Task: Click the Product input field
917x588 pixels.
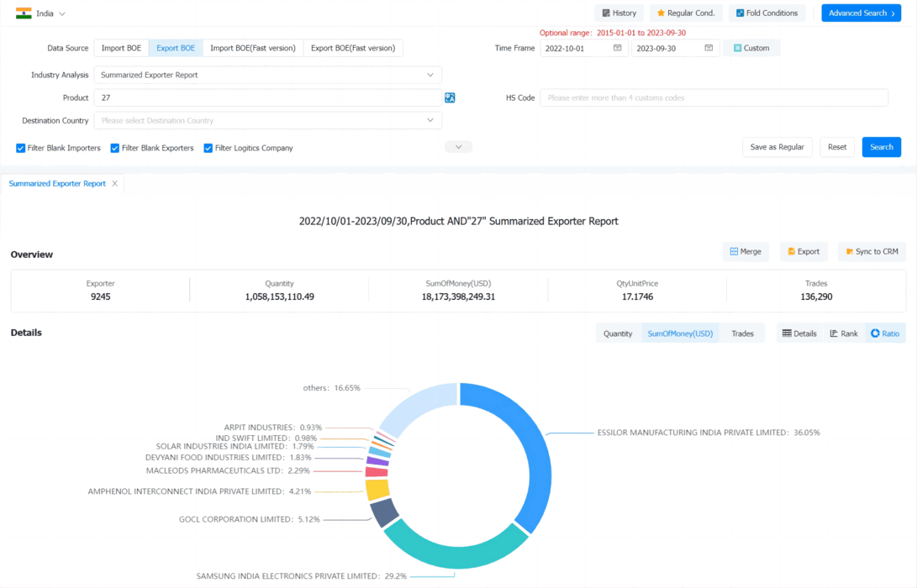Action: [x=268, y=97]
